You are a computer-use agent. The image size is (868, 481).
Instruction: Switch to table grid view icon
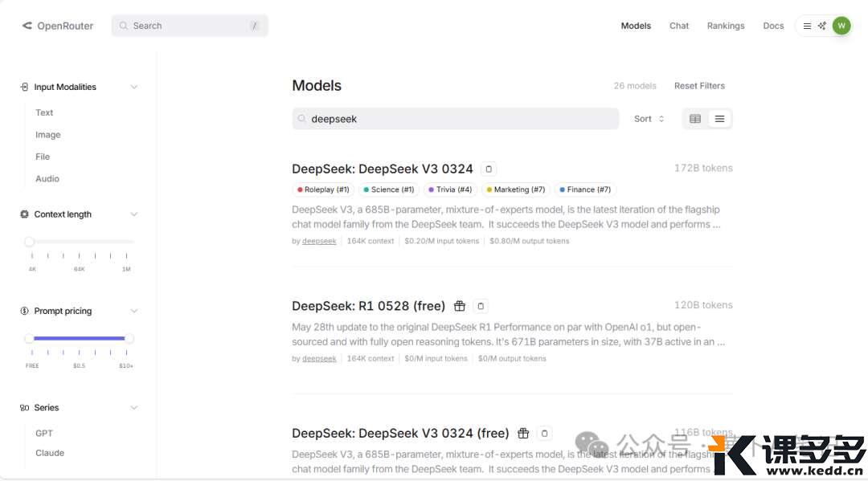pos(694,119)
